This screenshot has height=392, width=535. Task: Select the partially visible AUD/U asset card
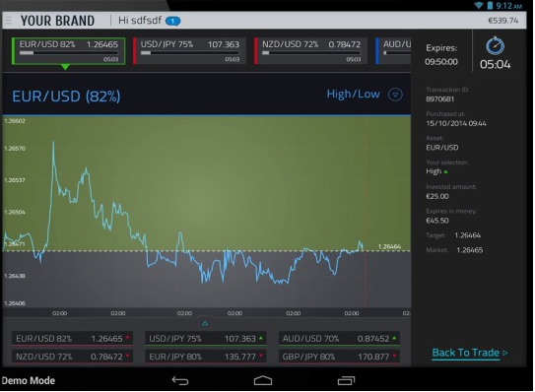tap(393, 51)
